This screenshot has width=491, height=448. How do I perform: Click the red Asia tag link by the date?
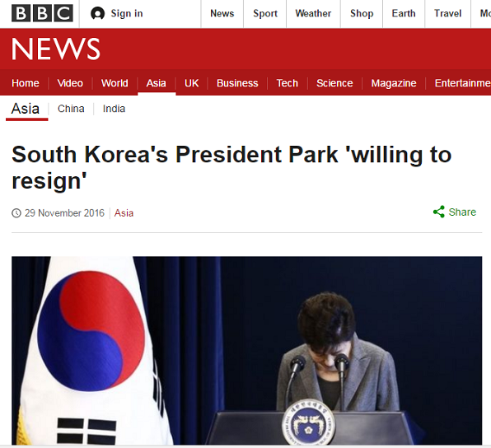[x=124, y=213]
